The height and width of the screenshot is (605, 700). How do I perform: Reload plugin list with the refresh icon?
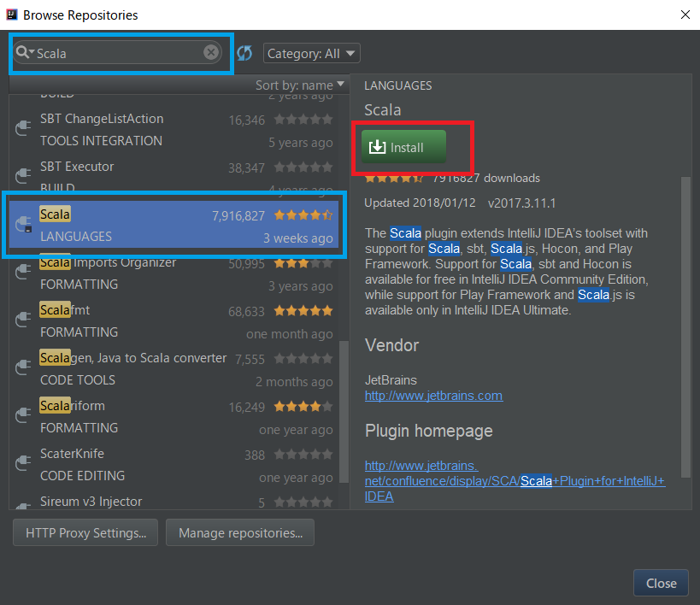pyautogui.click(x=244, y=53)
